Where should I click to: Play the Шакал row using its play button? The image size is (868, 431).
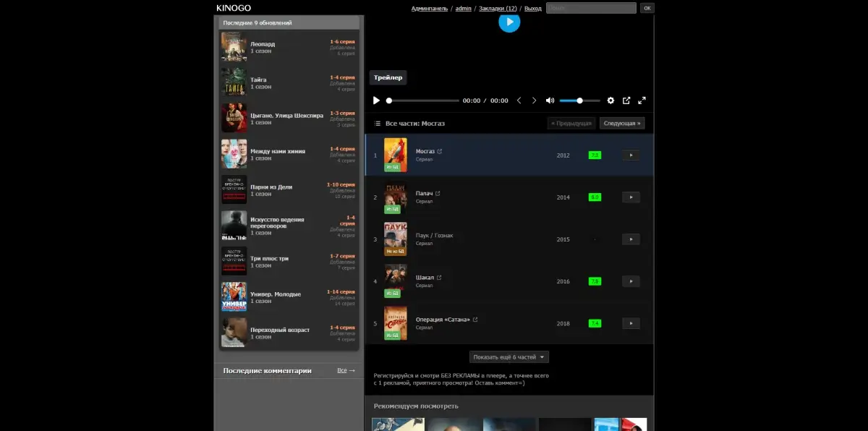(x=631, y=281)
